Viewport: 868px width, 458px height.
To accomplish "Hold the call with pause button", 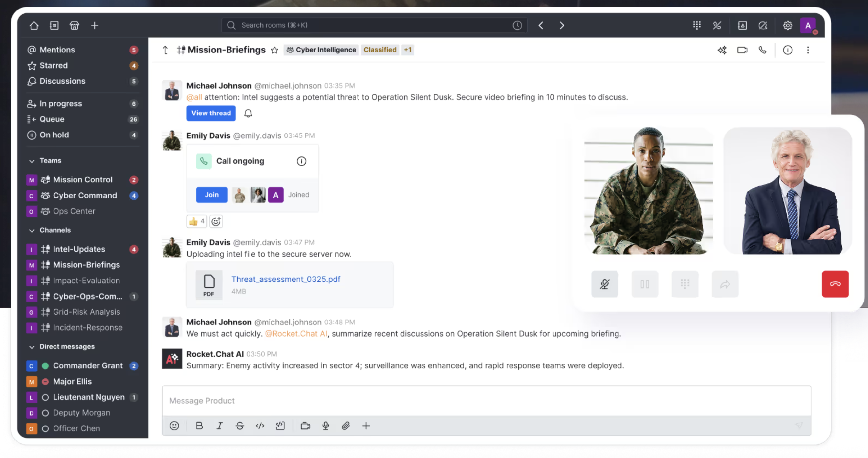I will click(644, 284).
